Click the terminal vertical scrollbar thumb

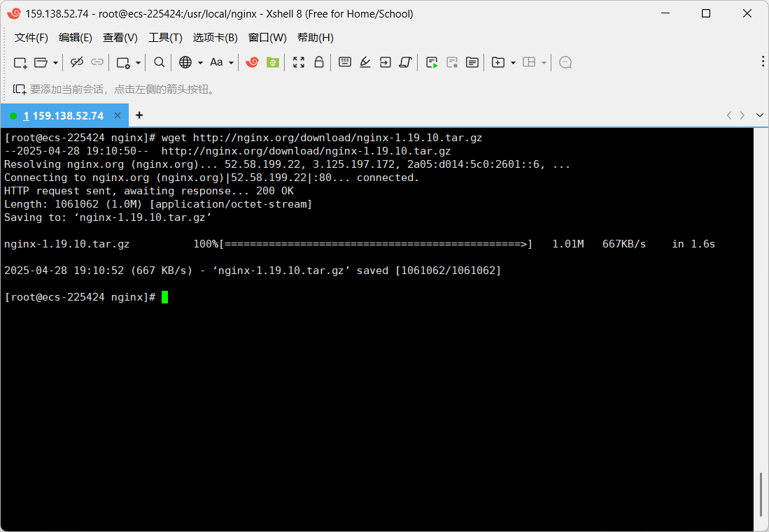[x=761, y=496]
